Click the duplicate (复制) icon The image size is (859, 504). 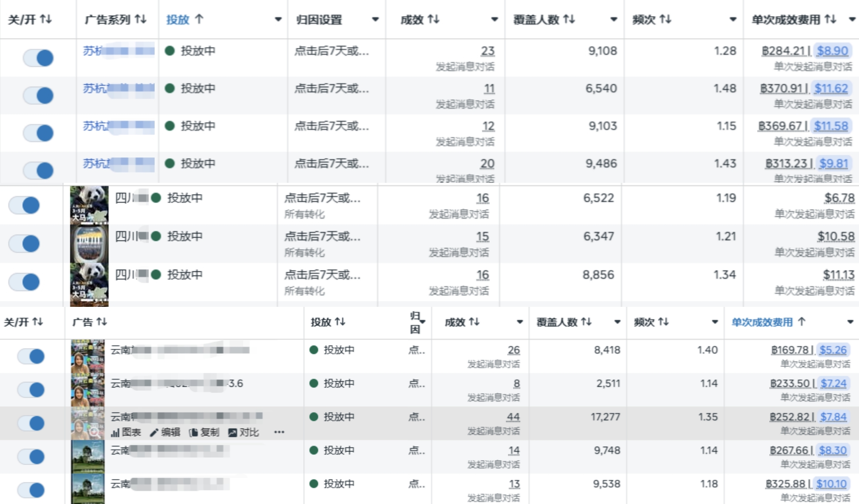pos(194,432)
